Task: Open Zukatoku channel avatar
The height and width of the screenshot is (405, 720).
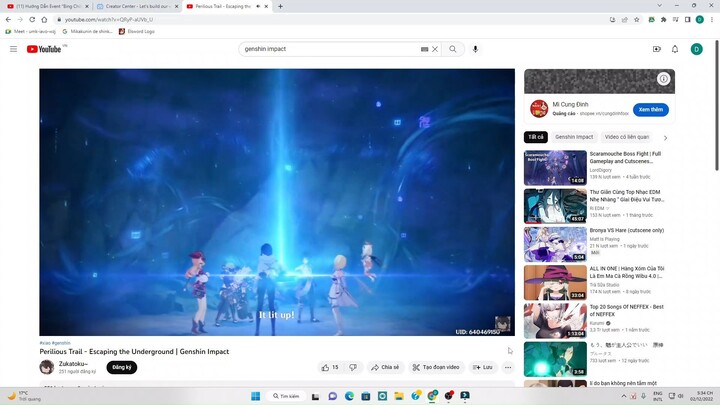Action: [x=47, y=367]
